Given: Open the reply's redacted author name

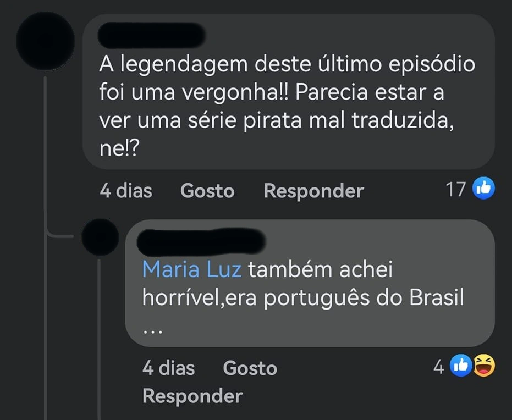Looking at the screenshot, I should tap(201, 242).
